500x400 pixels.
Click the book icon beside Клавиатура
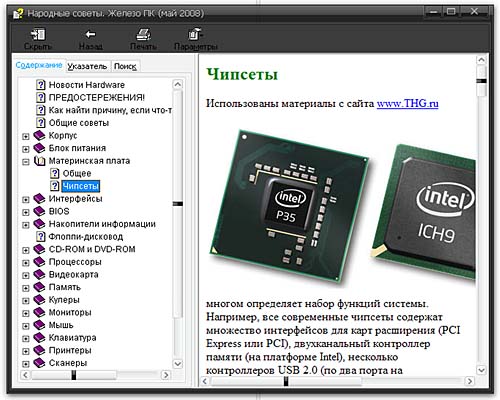click(39, 338)
